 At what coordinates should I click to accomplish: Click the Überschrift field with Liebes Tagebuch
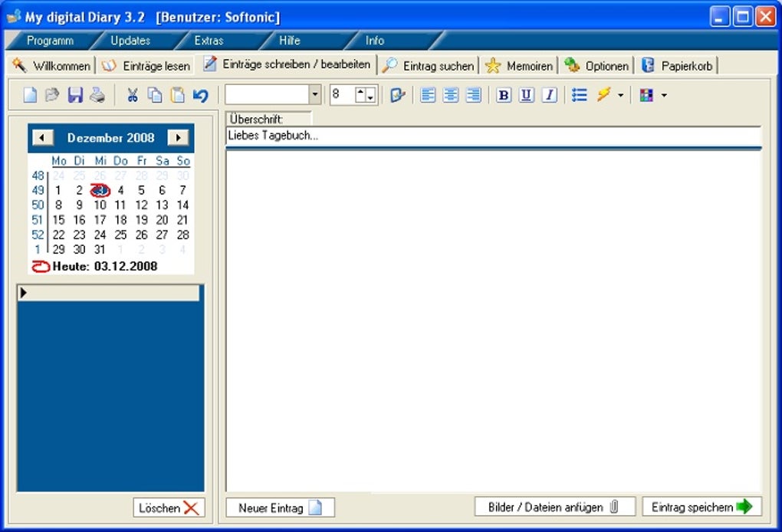(493, 136)
